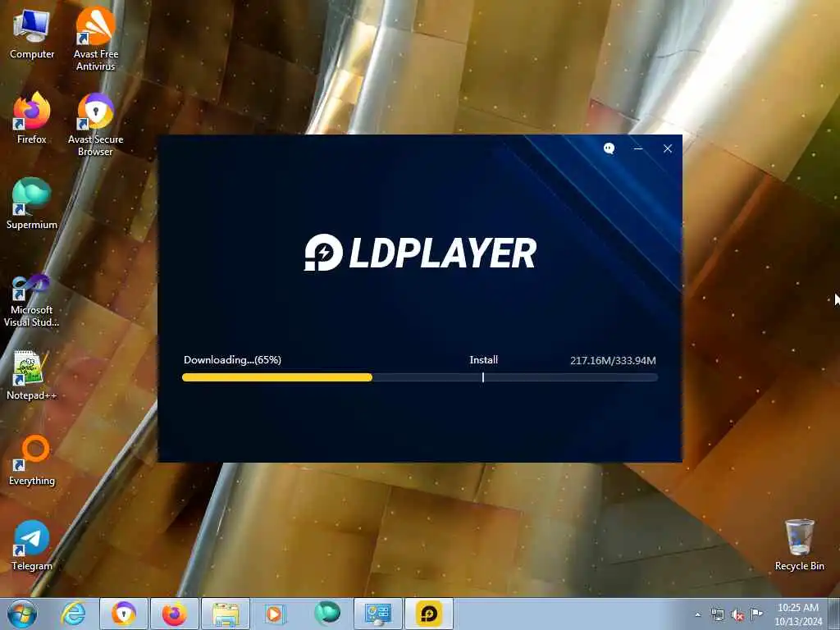Open the Action Center flag icon

tap(756, 614)
